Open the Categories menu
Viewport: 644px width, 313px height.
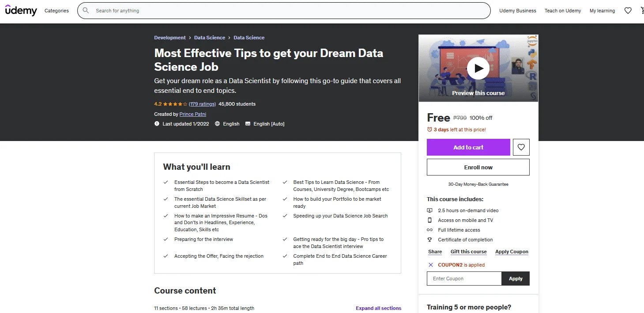click(56, 11)
